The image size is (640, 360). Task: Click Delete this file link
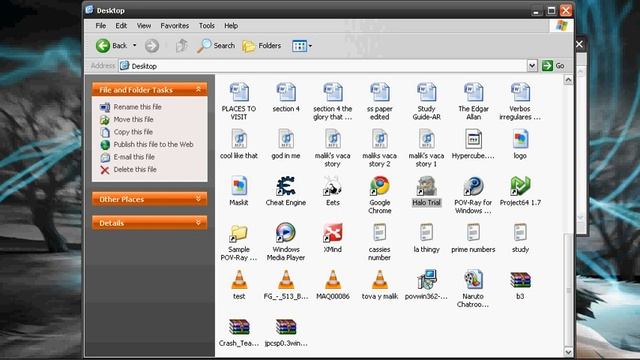(135, 169)
